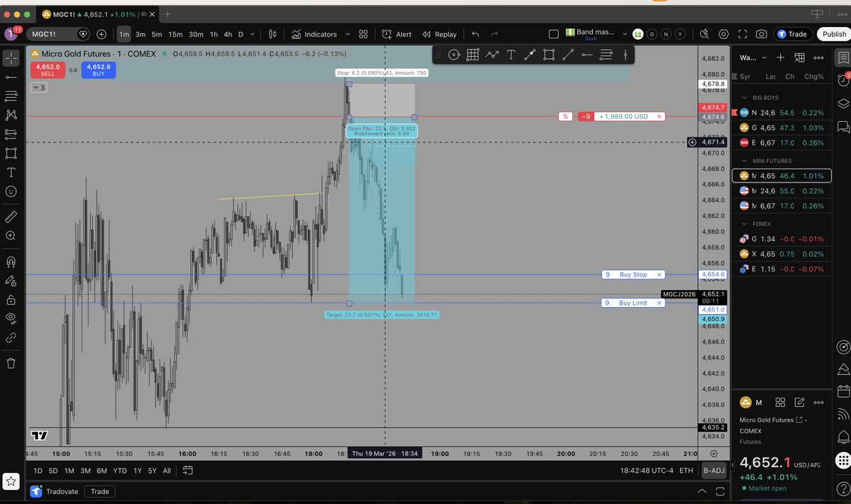The width and height of the screenshot is (851, 504).
Task: Select the 3m timeframe
Action: pyautogui.click(x=140, y=34)
